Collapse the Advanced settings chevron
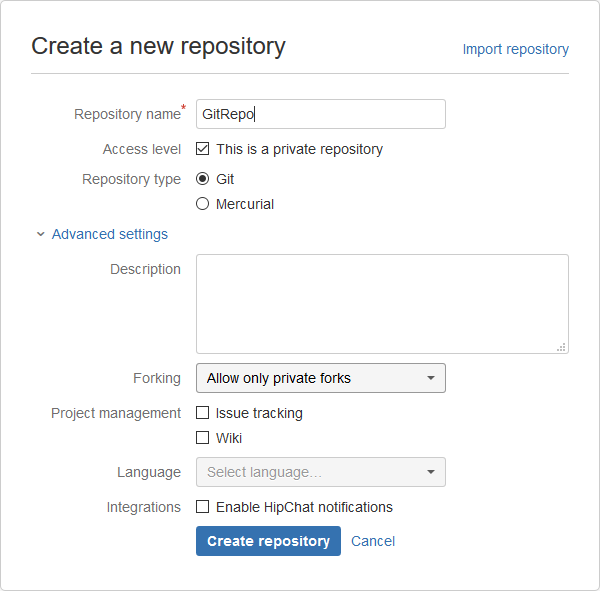Viewport: 600px width, 591px height. pyautogui.click(x=41, y=234)
